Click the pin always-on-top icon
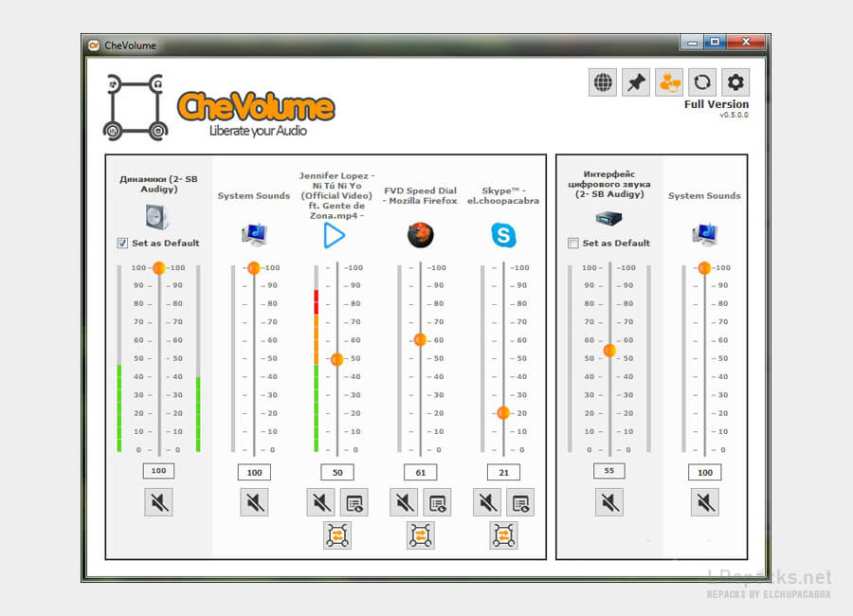This screenshot has width=853, height=616. pos(636,82)
